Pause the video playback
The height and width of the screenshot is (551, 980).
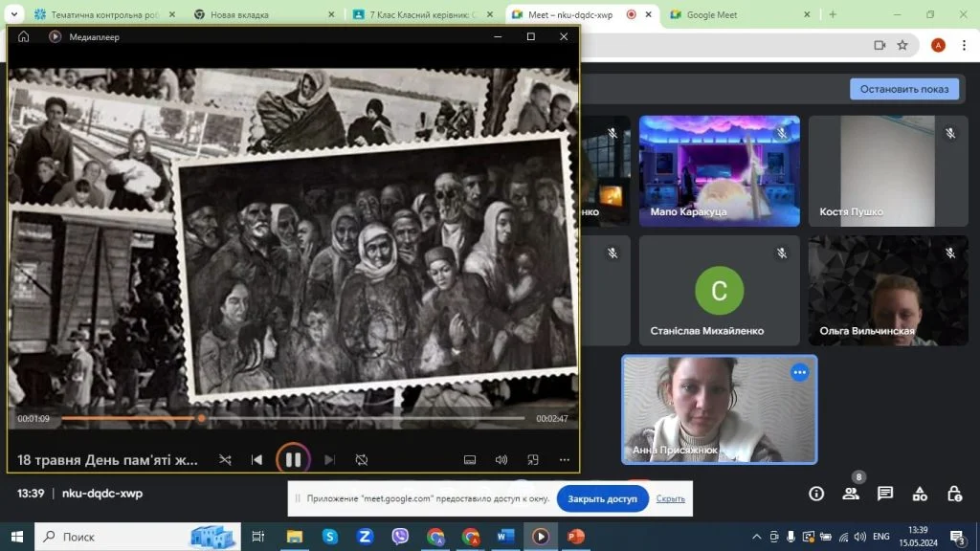[293, 460]
